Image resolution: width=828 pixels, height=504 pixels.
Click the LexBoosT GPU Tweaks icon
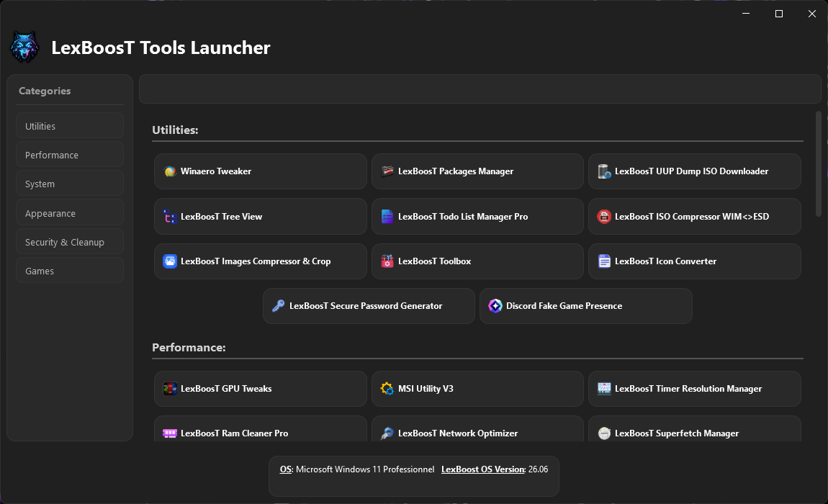click(x=170, y=389)
